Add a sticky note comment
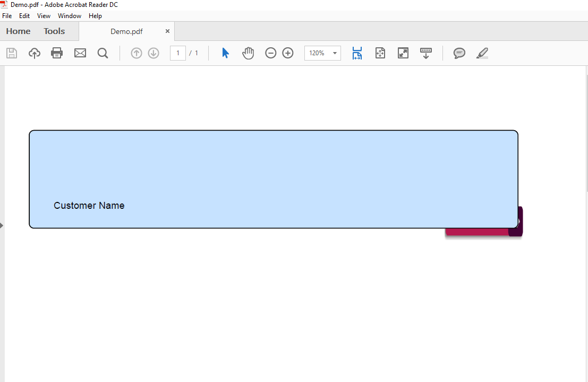Viewport: 588px width, 382px height. [x=459, y=53]
